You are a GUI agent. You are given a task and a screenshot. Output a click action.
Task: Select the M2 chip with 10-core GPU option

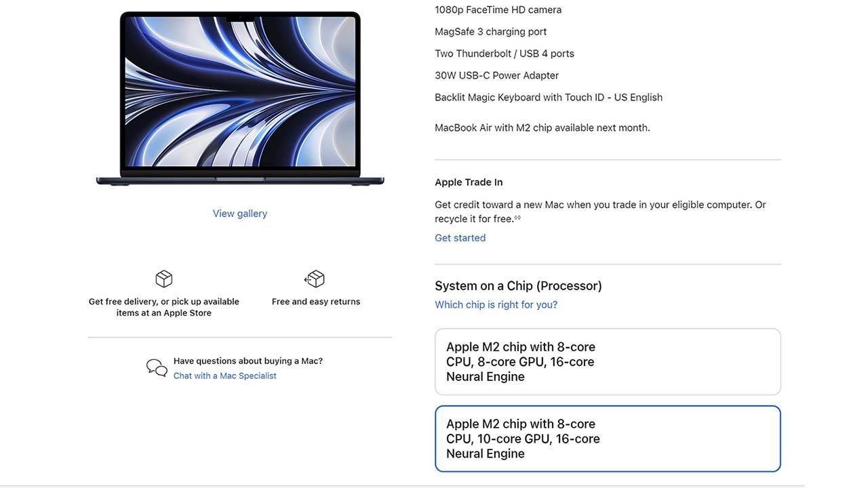(x=608, y=439)
